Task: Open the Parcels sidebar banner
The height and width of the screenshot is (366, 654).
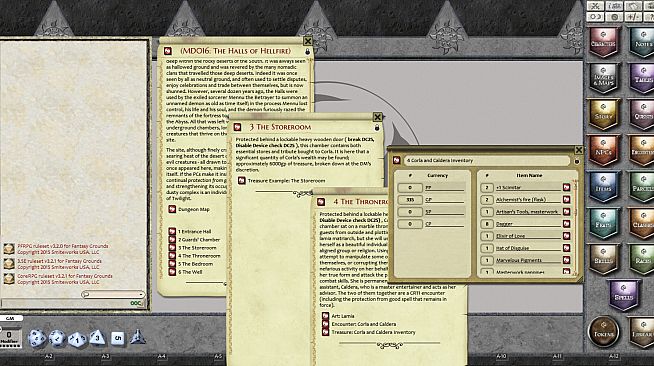Action: pos(642,187)
